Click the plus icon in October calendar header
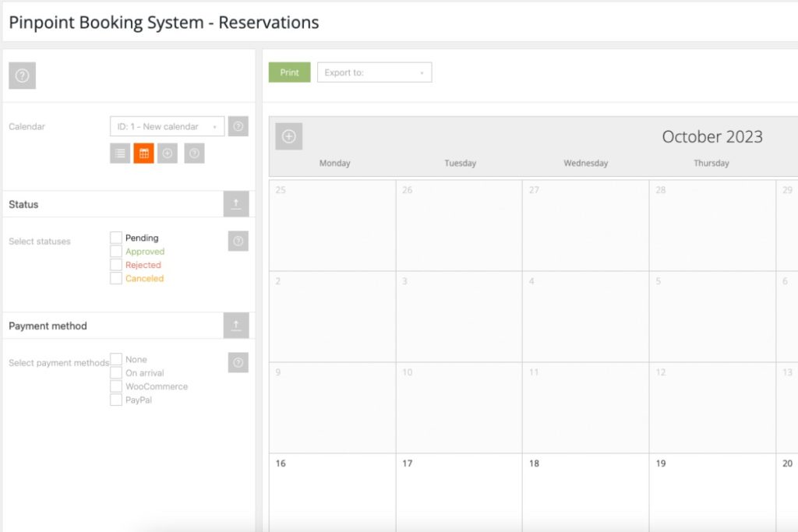The width and height of the screenshot is (798, 532). (289, 136)
